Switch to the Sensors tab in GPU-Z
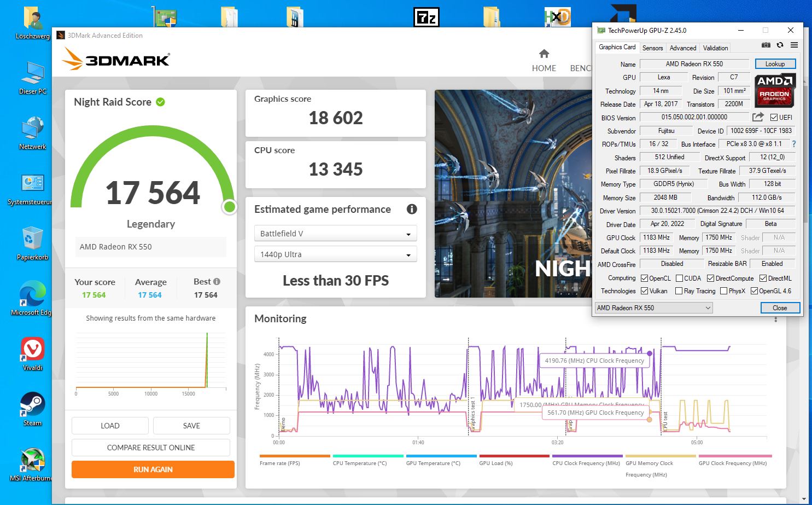 point(652,48)
